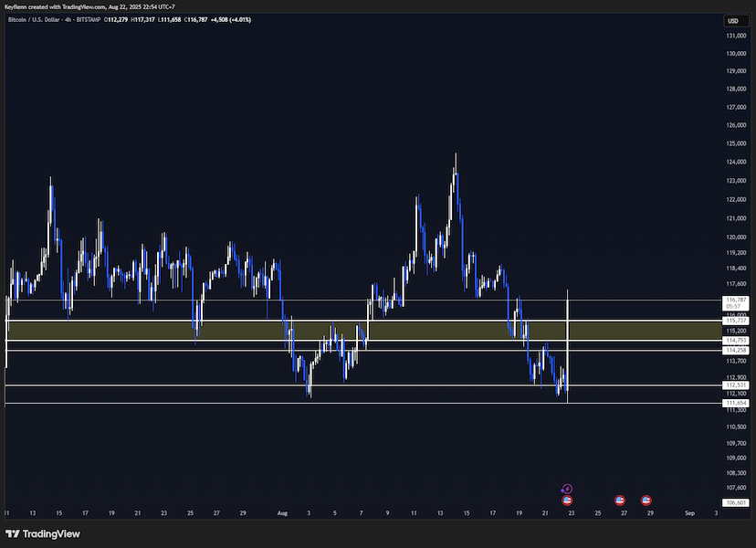Select the 115,737 horizontal line price label
The height and width of the screenshot is (548, 756).
point(736,321)
